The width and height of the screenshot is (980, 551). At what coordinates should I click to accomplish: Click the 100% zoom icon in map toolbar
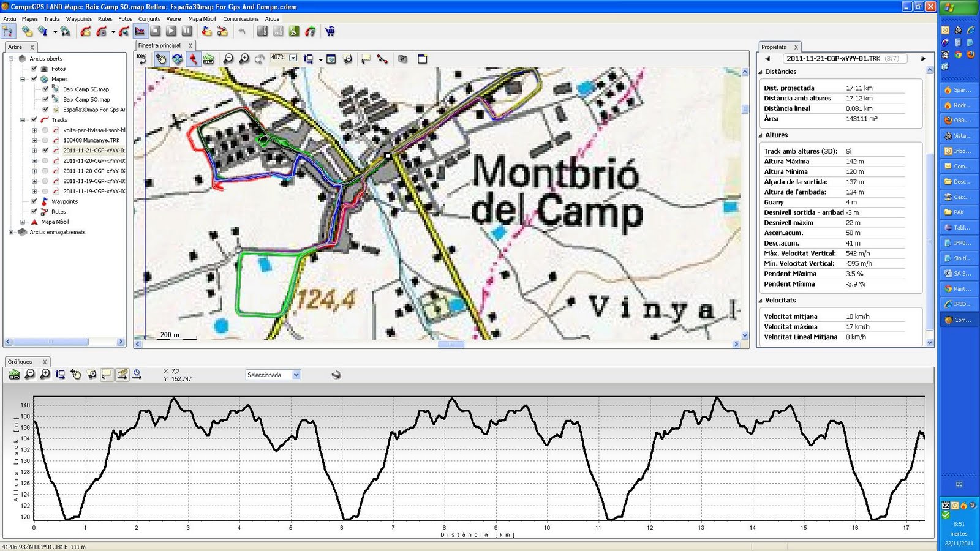(141, 59)
